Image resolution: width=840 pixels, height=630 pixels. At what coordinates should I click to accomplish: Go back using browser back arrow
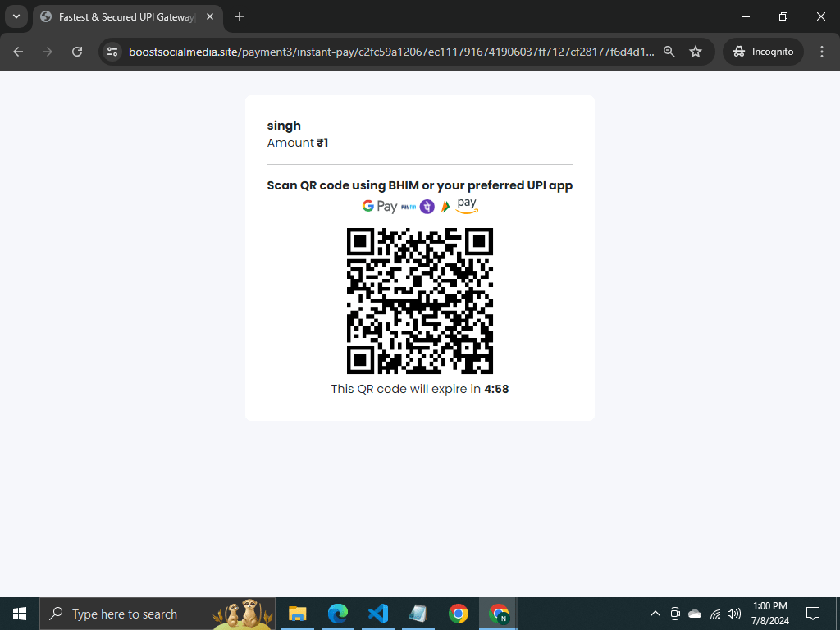pos(18,52)
